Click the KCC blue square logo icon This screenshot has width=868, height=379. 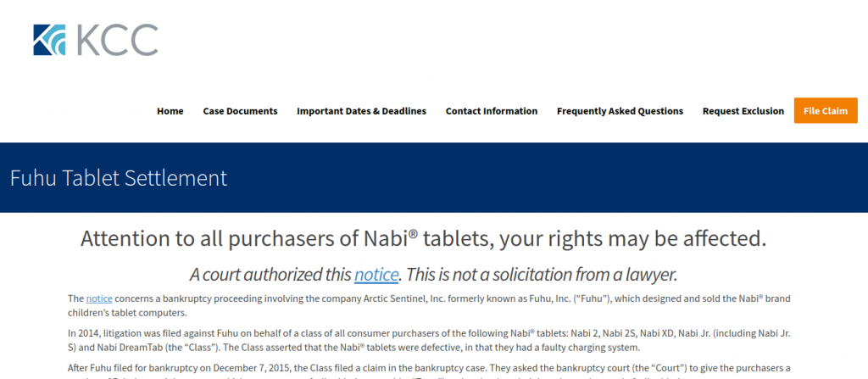[x=50, y=40]
